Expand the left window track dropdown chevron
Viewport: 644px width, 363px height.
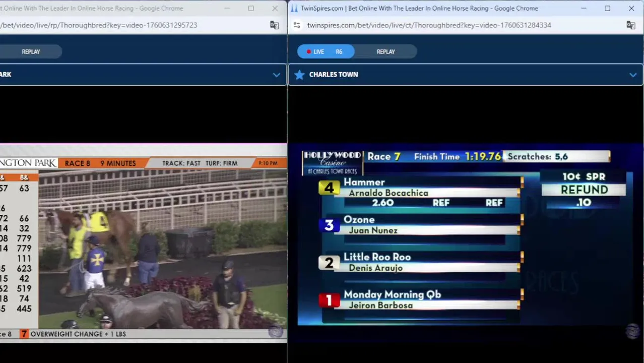(x=277, y=75)
